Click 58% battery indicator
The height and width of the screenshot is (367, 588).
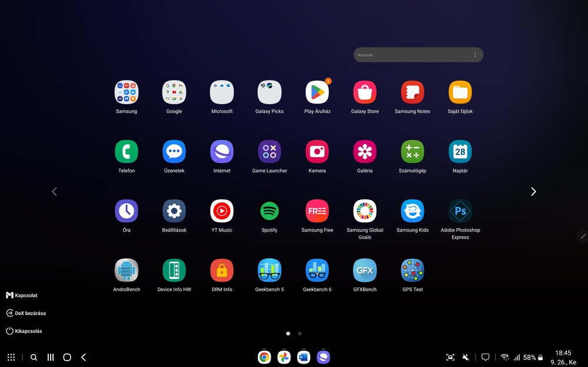point(533,357)
